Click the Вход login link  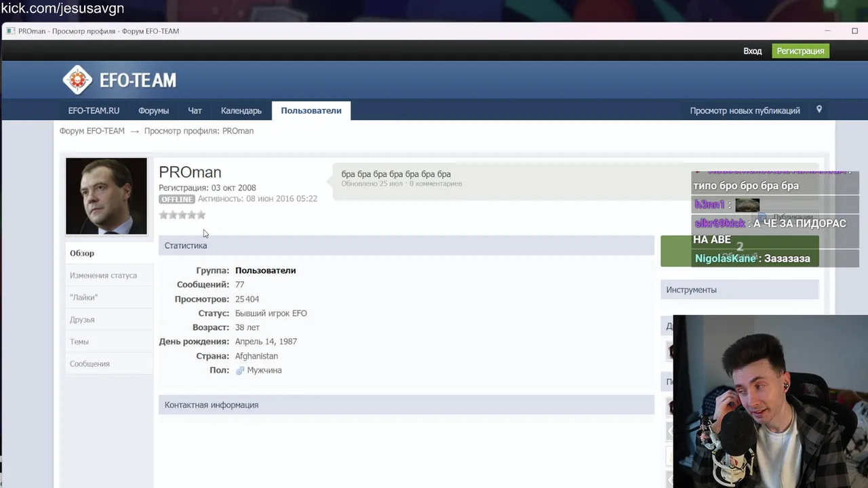pyautogui.click(x=752, y=51)
